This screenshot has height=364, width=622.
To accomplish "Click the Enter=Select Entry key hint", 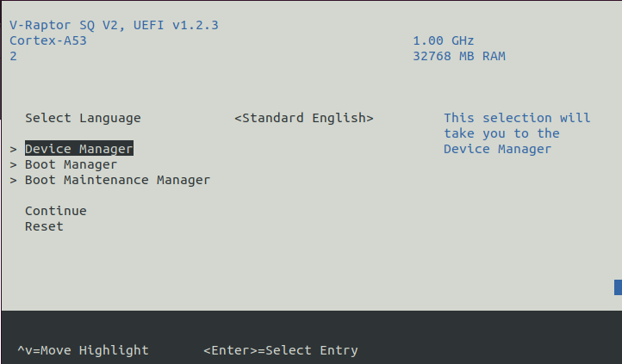I will coord(281,350).
